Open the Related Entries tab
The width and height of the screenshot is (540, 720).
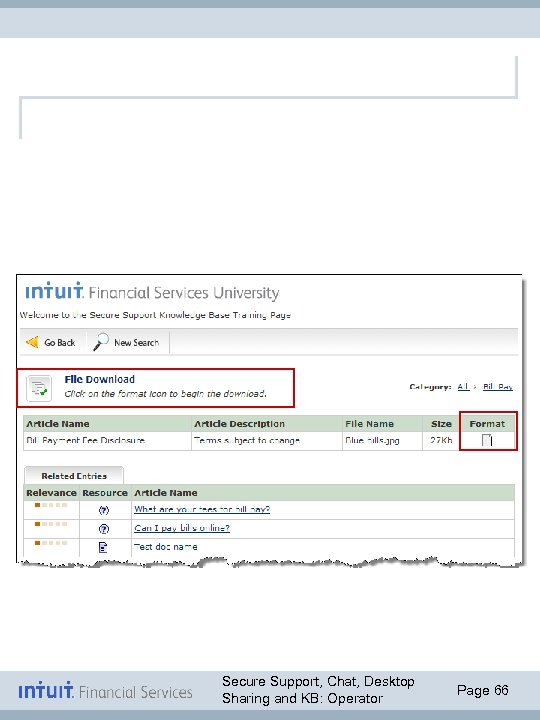click(74, 476)
